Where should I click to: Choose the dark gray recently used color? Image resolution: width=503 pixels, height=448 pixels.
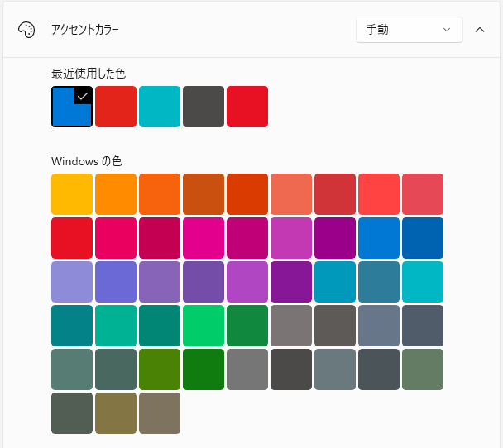(204, 107)
